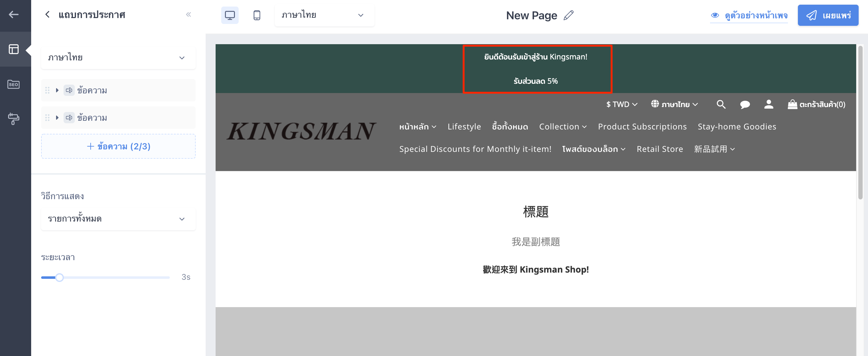Screen dimensions: 868x356
Task: Click Special Discounts for Monthly it-item! link
Action: coord(475,149)
